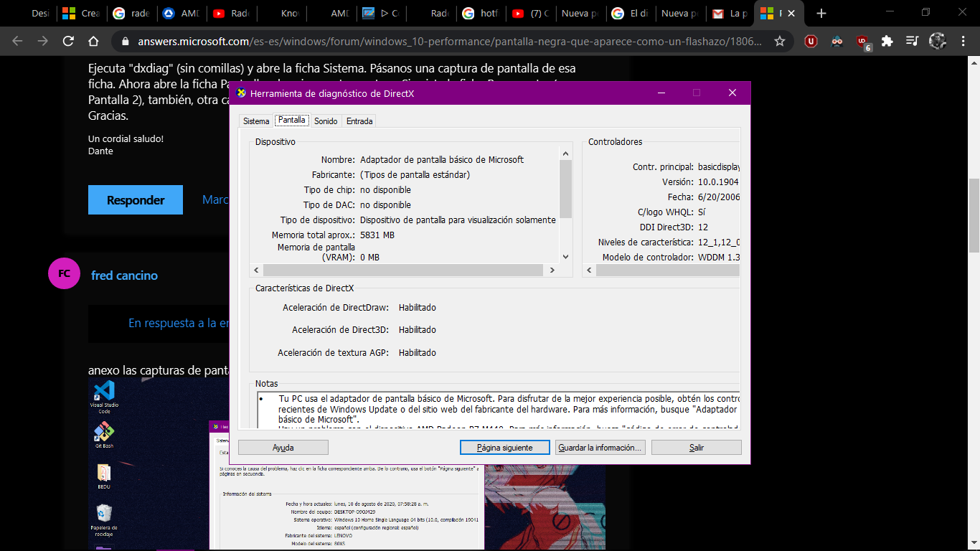Go forward in browser history
980x551 pixels.
coord(43,42)
